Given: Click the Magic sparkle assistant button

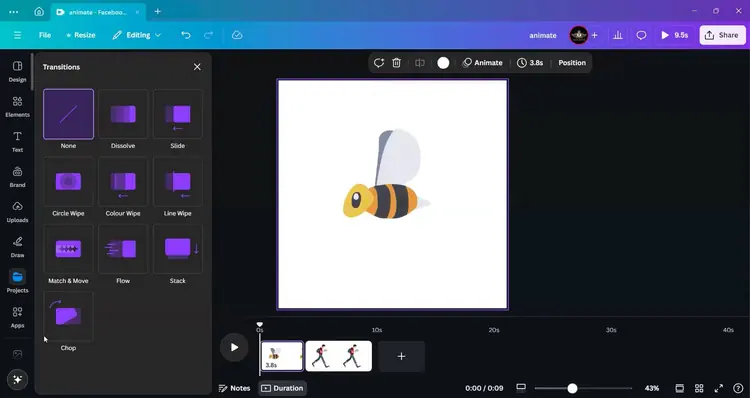Looking at the screenshot, I should click(x=17, y=379).
